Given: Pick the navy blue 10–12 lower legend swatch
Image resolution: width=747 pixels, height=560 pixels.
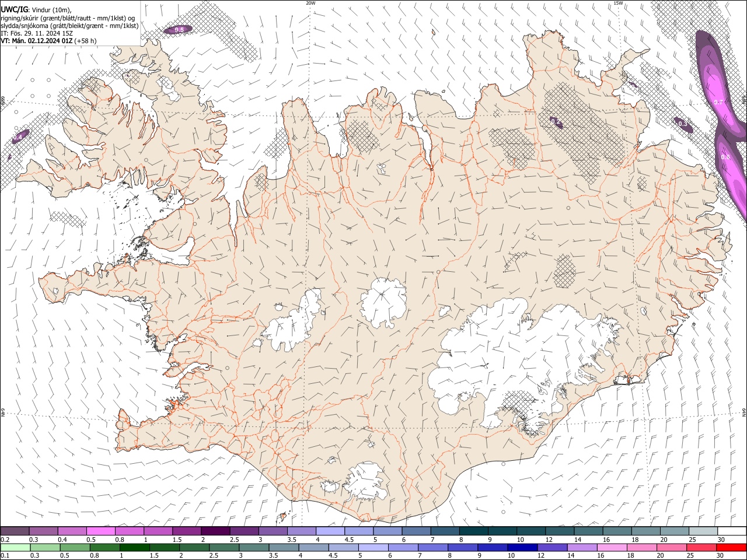Looking at the screenshot, I should tap(523, 547).
